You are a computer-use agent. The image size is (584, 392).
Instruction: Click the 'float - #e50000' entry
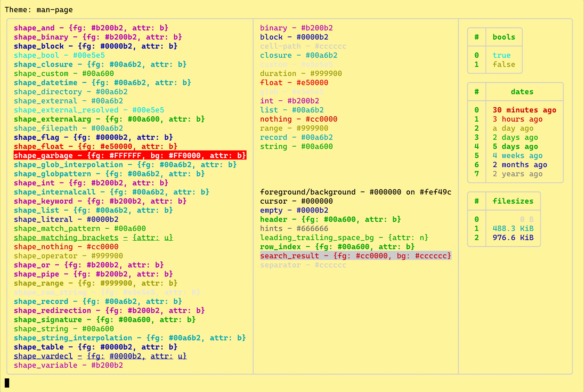click(x=294, y=83)
